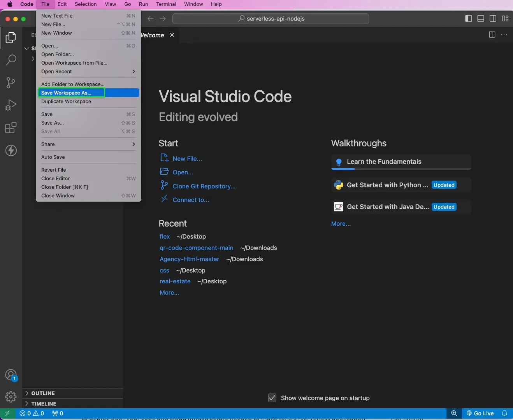The width and height of the screenshot is (513, 420).
Task: Click the serverless-api-nodejs command center search
Action: point(271,19)
